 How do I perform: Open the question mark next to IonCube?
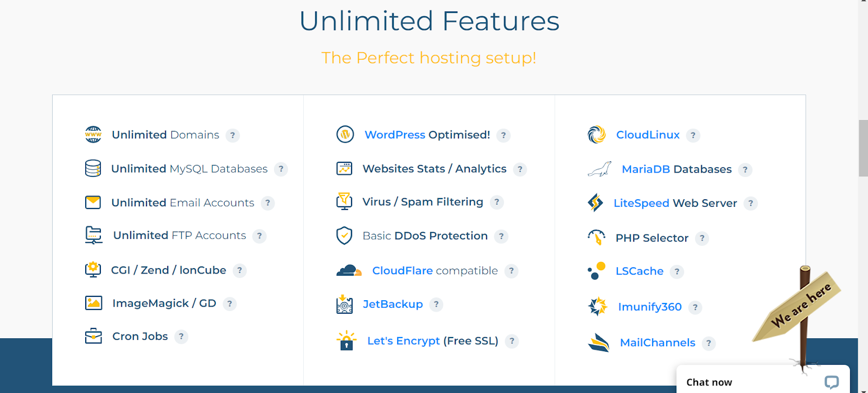coord(240,270)
